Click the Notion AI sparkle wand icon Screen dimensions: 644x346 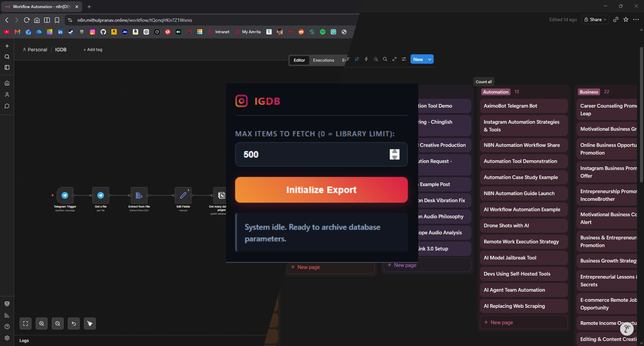click(x=376, y=59)
